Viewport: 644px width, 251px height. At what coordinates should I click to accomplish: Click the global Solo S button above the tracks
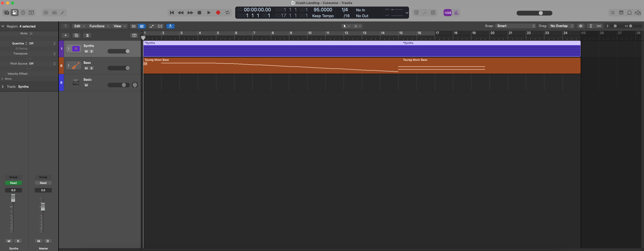87,35
